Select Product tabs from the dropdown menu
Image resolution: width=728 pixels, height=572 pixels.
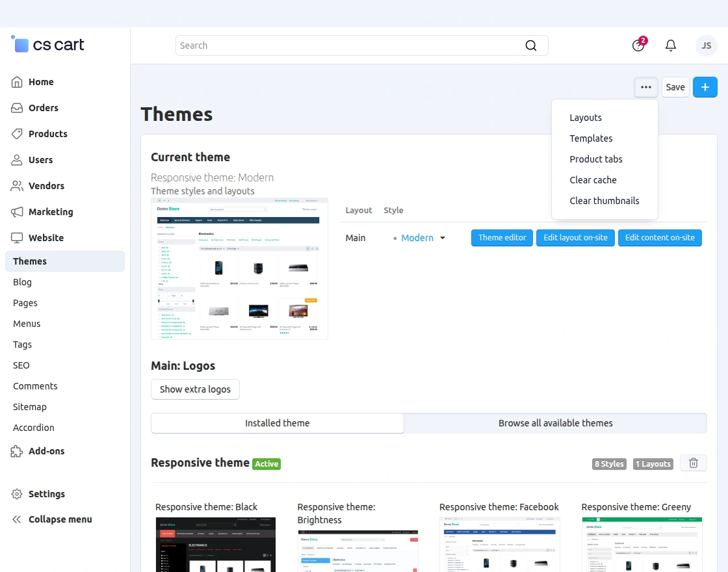coord(595,159)
